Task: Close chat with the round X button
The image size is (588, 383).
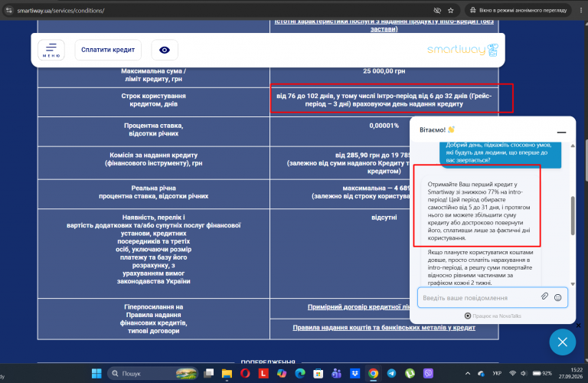Action: [563, 342]
